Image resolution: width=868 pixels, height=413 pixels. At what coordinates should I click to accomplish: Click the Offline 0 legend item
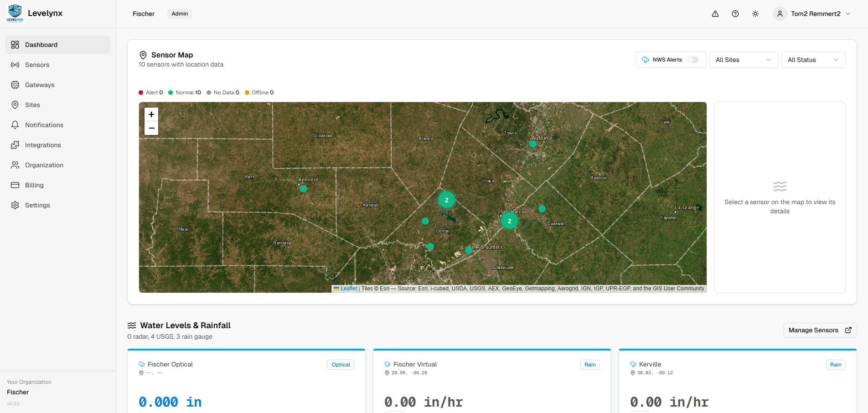click(x=259, y=93)
